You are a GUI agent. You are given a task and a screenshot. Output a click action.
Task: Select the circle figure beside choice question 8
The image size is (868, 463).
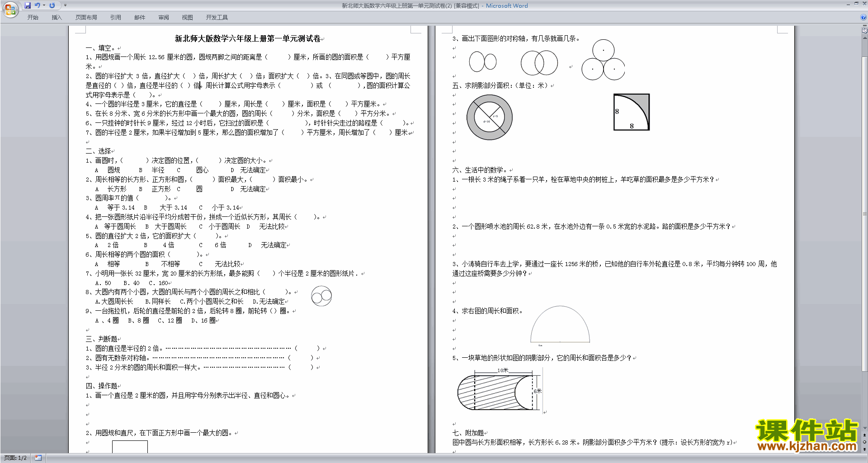coord(321,296)
